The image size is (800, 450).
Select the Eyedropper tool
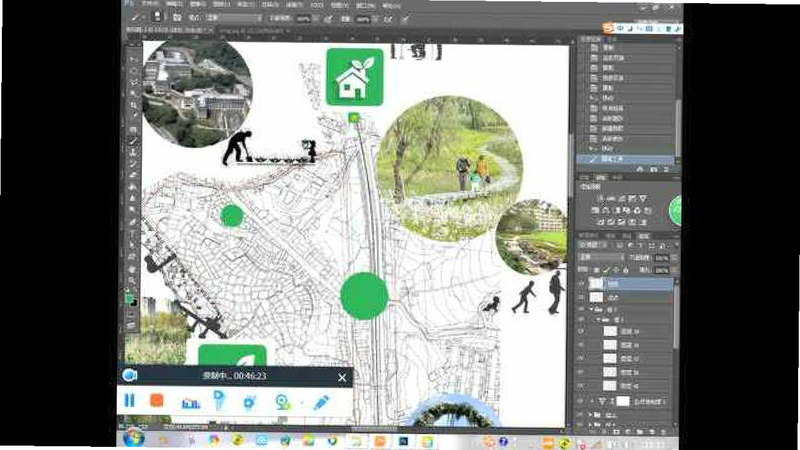coord(134,117)
